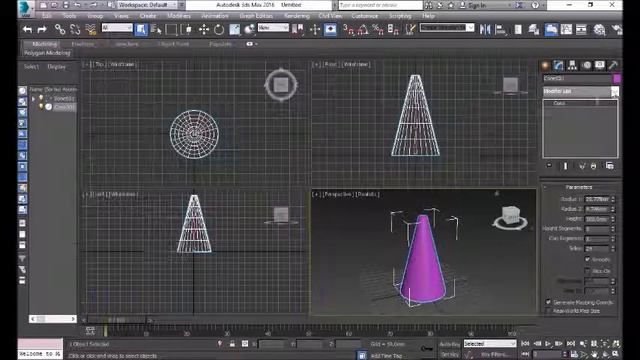Activate Bind to Space Warp tool

pyautogui.click(x=90, y=29)
